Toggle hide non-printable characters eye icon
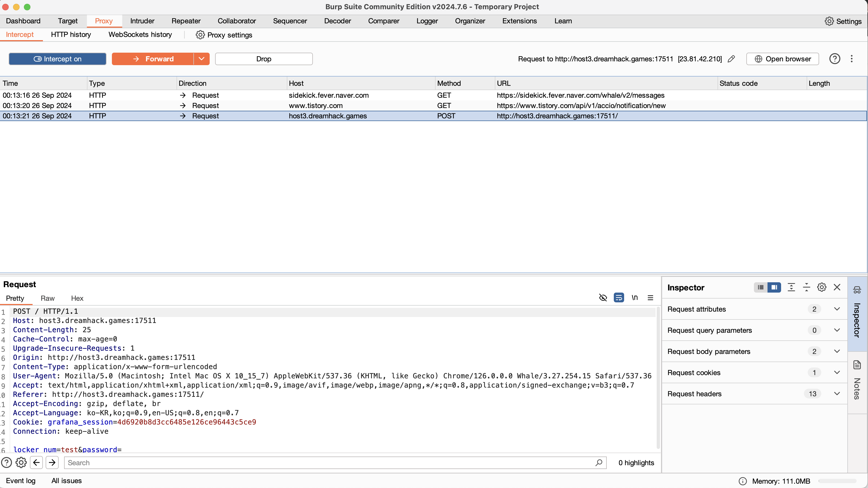The height and width of the screenshot is (488, 868). click(603, 297)
